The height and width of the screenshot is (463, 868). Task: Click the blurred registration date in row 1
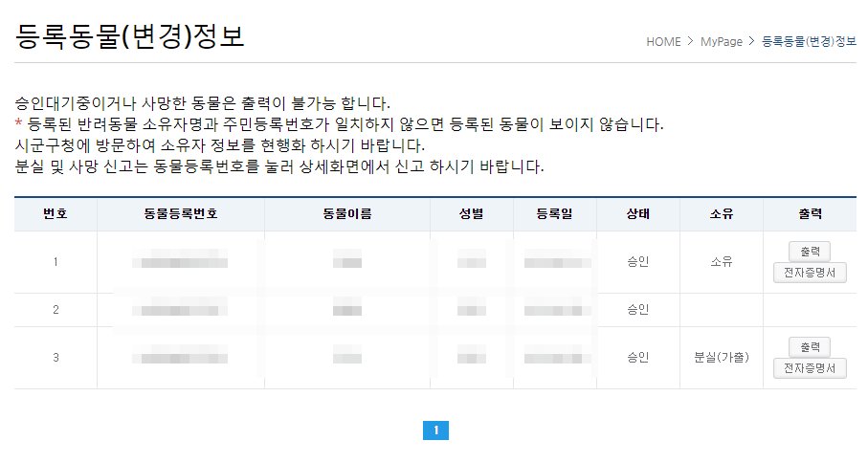coord(557,259)
